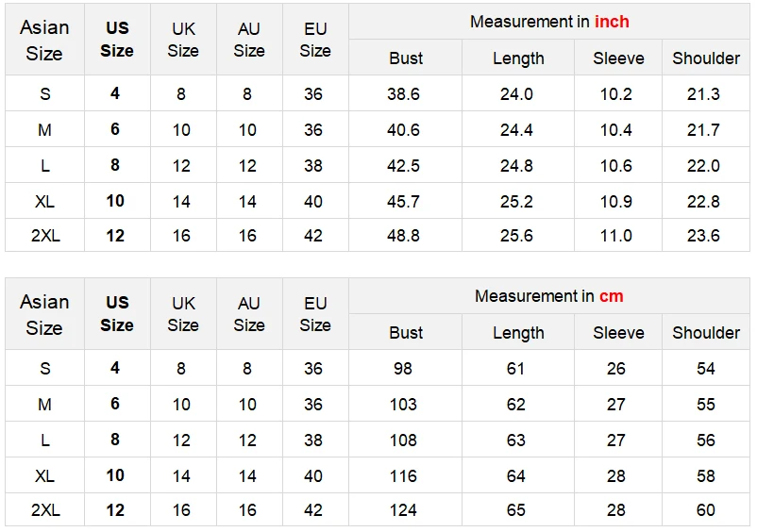The height and width of the screenshot is (532, 757).
Task: Click the Shoulder value 60
Action: [x=705, y=510]
